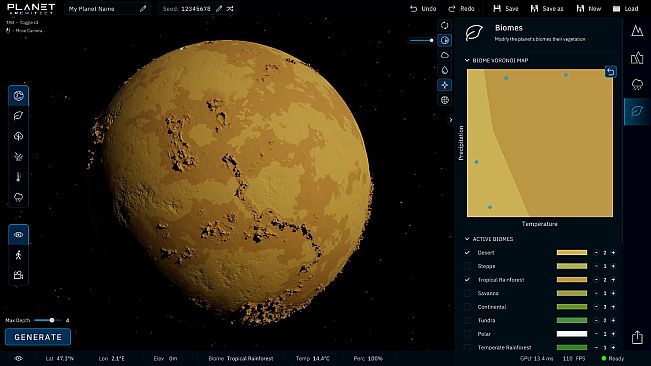651x366 pixels.
Task: Choose Save as in the top bar
Action: [547, 9]
